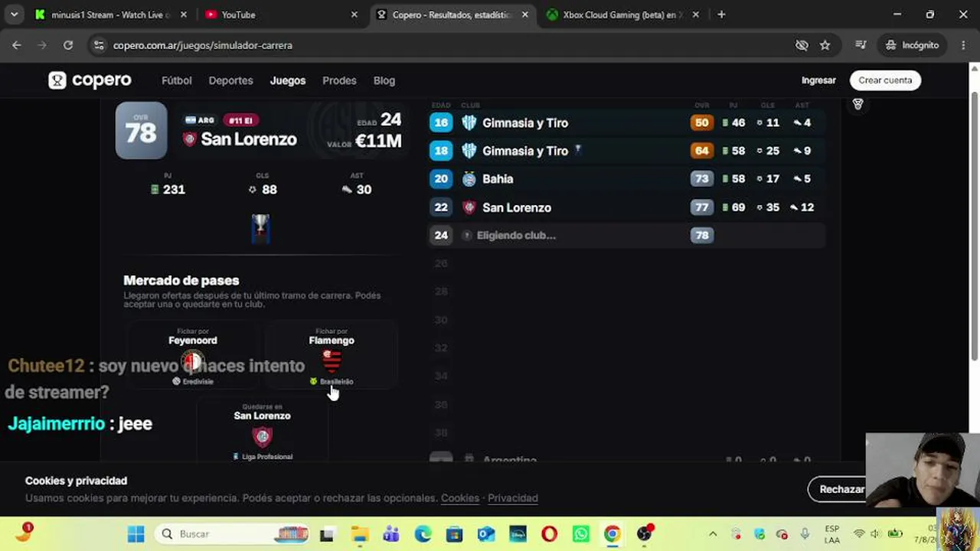
Task: Open OBS Studio from the taskbar
Action: coord(645,534)
